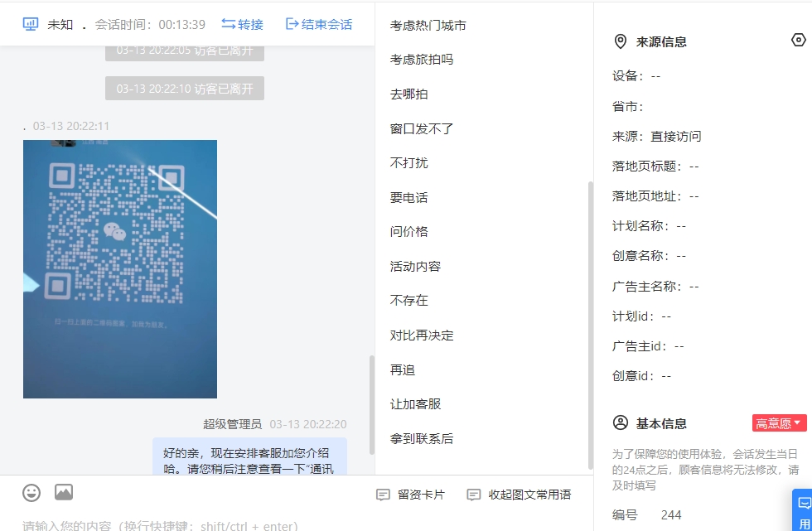Click the 会话时间 00:13:39 timer

[x=150, y=24]
